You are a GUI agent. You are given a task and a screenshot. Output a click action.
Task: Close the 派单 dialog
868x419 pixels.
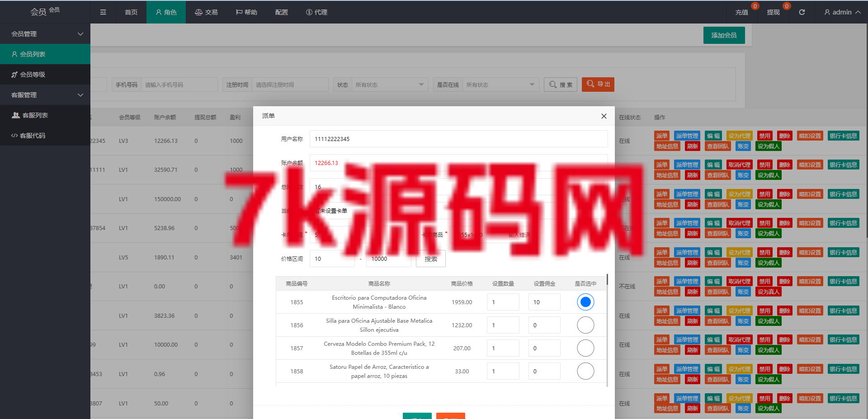click(604, 116)
